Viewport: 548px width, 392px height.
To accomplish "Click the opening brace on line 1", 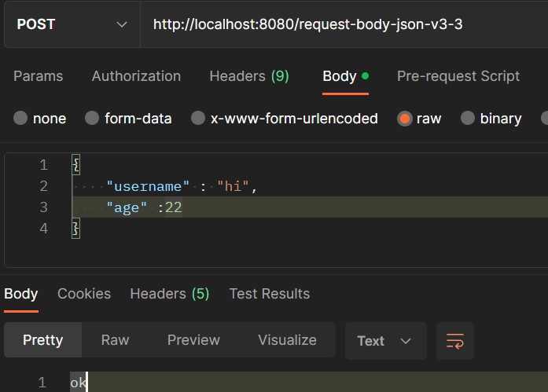I will coord(75,164).
